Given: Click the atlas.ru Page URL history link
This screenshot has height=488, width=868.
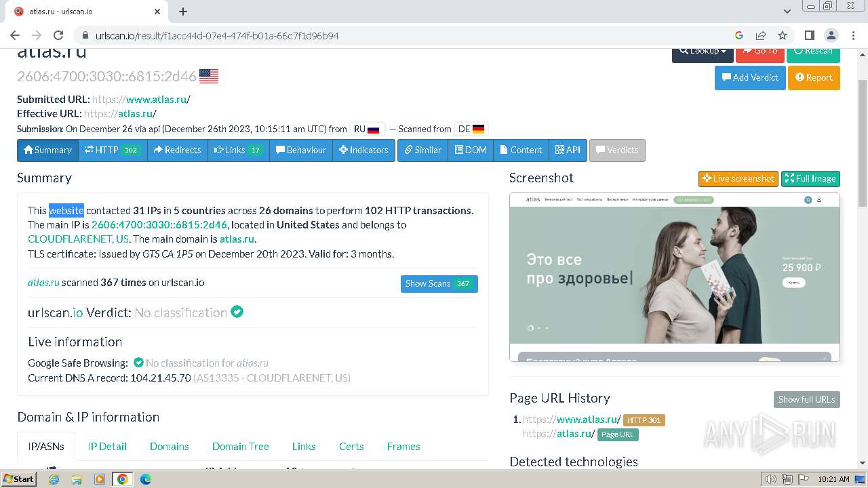Looking at the screenshot, I should (x=559, y=433).
